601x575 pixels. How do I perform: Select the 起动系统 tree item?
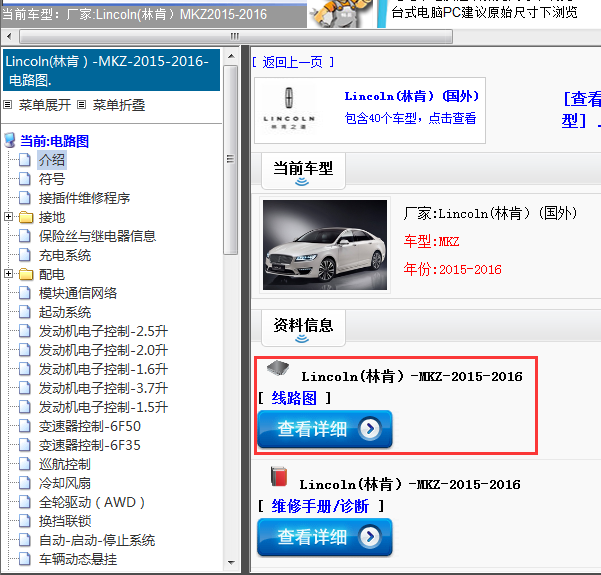65,312
